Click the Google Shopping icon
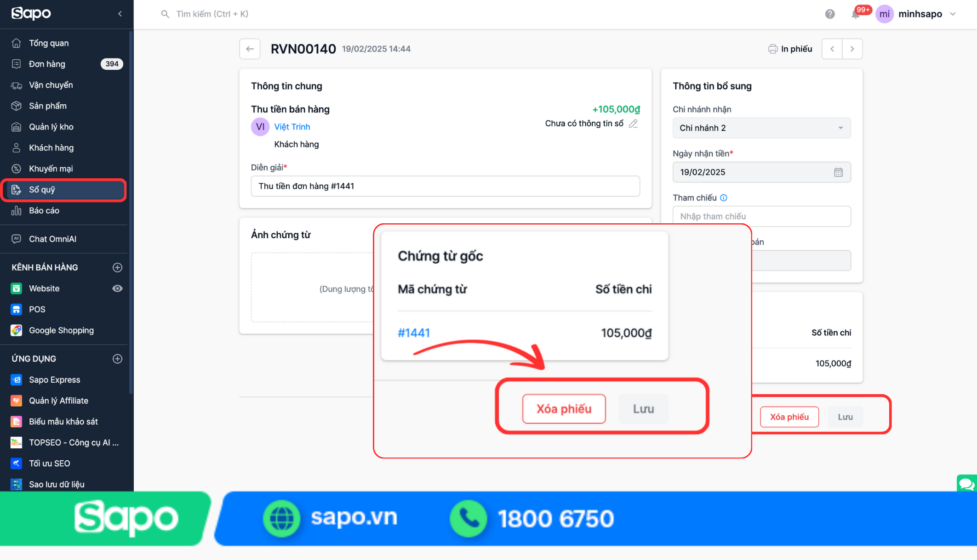This screenshot has width=977, height=560. (17, 330)
